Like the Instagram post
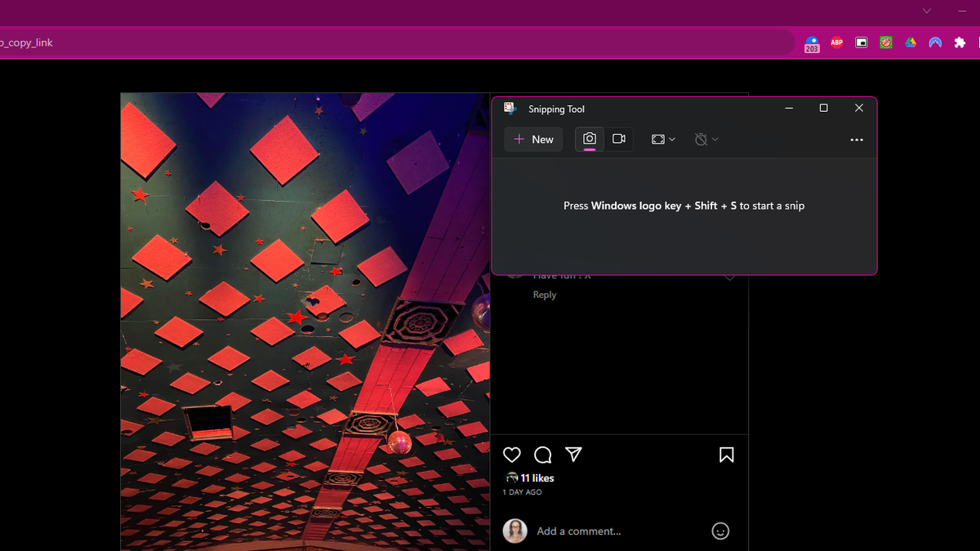The height and width of the screenshot is (551, 980). coord(512,455)
